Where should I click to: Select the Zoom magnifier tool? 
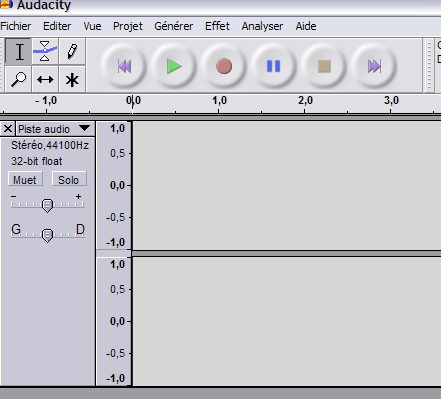point(19,79)
